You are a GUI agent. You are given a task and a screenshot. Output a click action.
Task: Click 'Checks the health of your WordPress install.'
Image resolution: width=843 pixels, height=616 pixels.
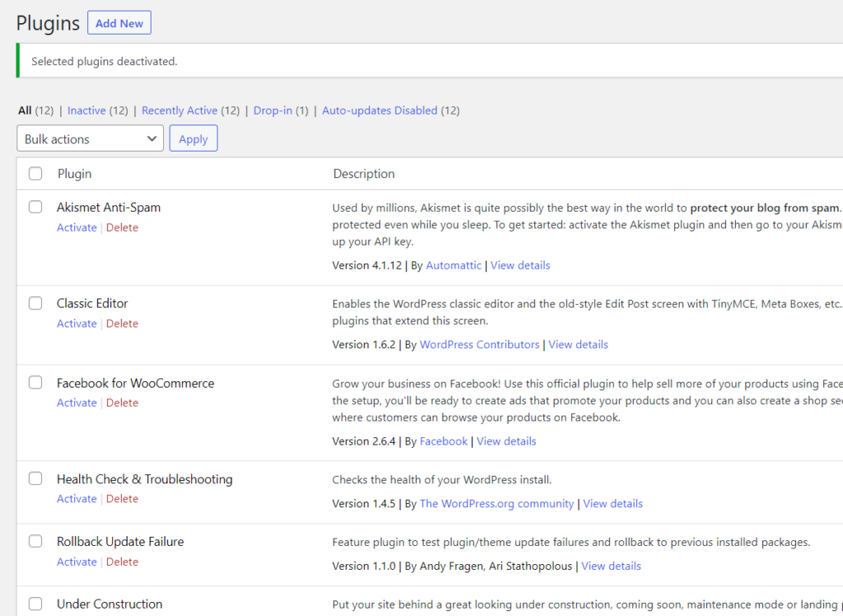[442, 480]
